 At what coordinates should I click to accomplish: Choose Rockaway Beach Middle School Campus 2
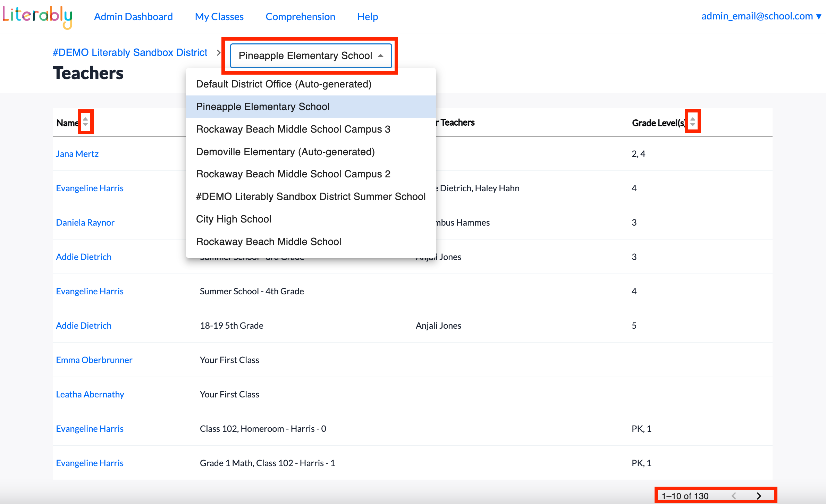tap(293, 174)
